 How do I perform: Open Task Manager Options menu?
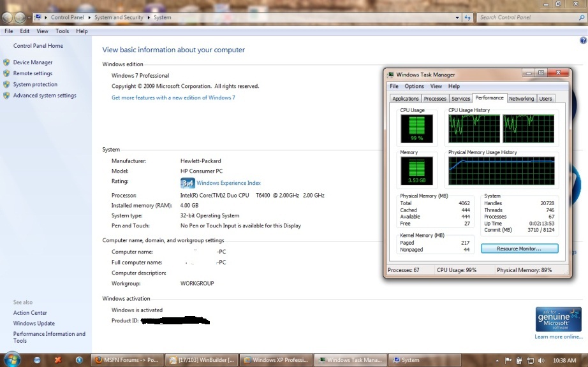[x=414, y=86]
